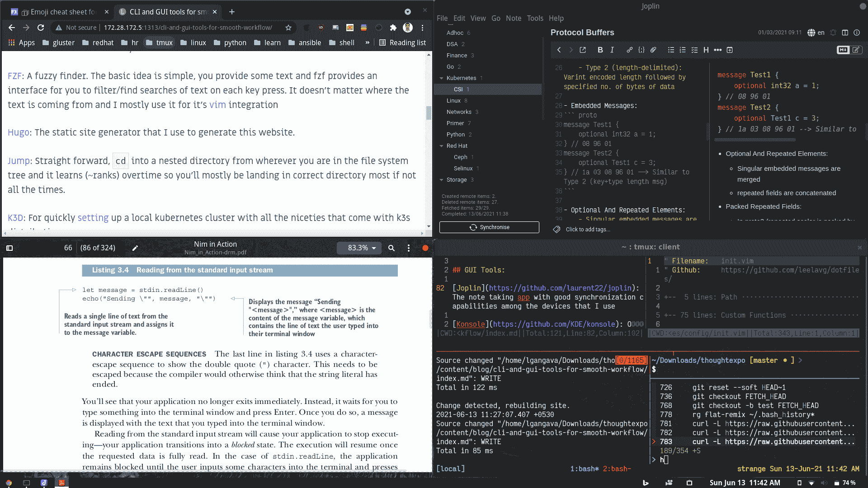The height and width of the screenshot is (488, 868).
Task: Open the Jump link
Action: point(19,161)
